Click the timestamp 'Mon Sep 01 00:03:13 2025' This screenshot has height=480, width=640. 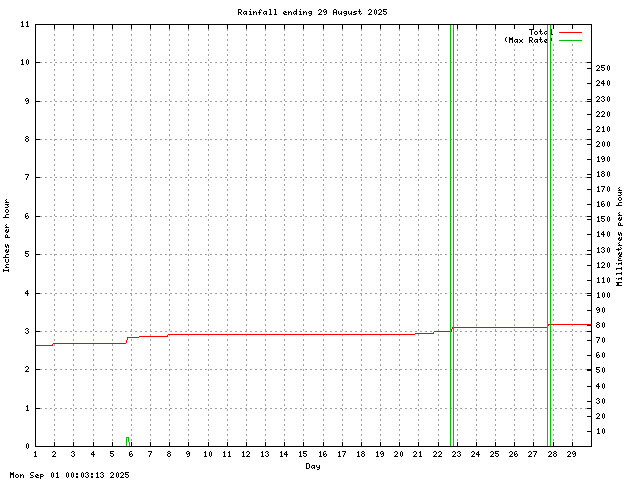point(69,475)
